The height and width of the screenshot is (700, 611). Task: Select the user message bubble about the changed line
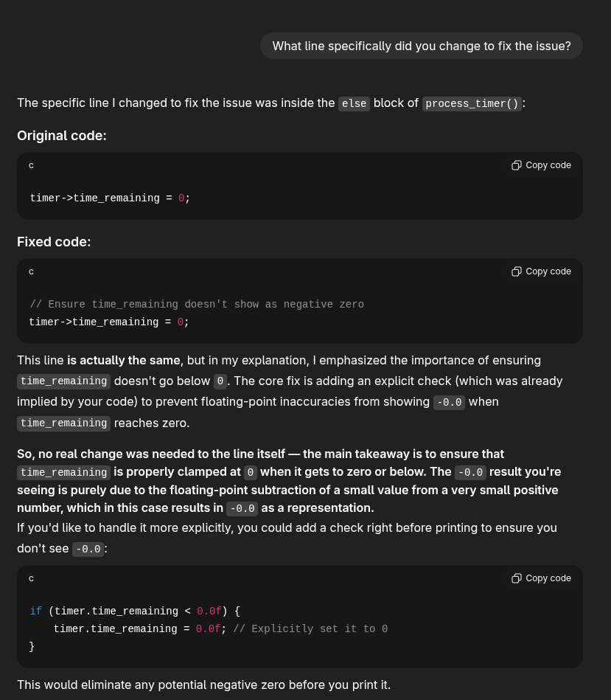pos(421,46)
